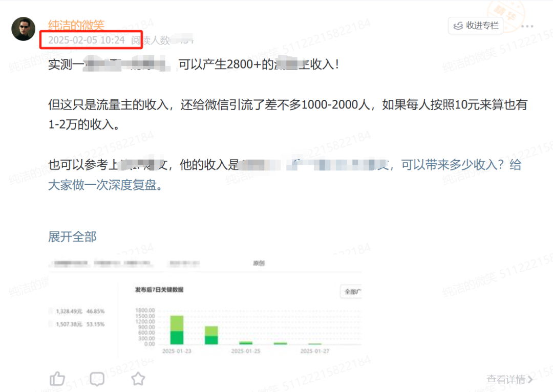Viewport: 553px width, 392px height.
Task: Open 查看详情 details link
Action: coord(506,379)
